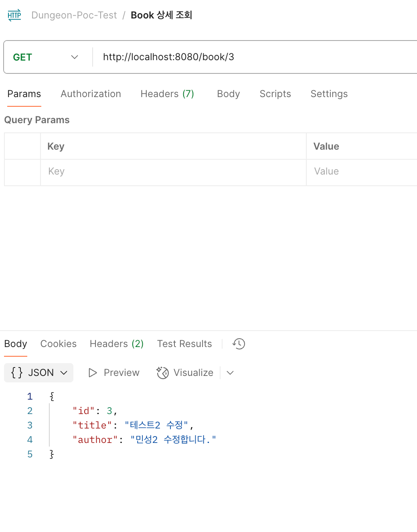The width and height of the screenshot is (417, 532).
Task: Select the request Body tab
Action: coord(229,94)
